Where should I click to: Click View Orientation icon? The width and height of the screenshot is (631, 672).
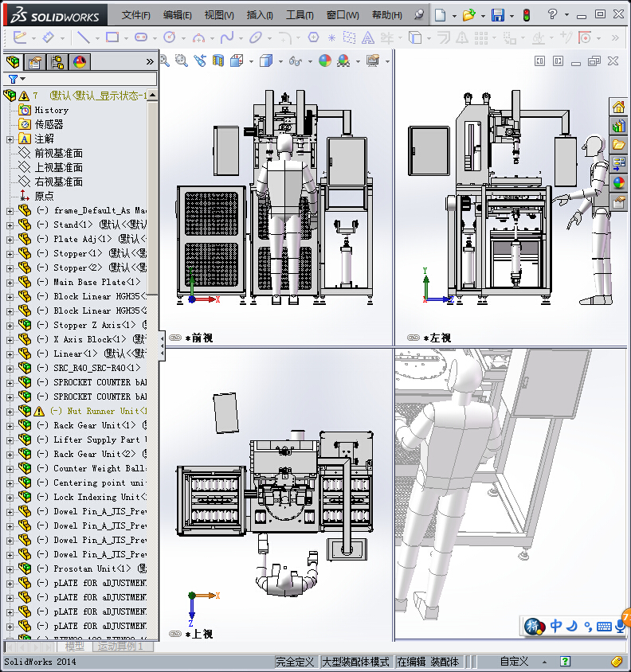(x=237, y=61)
